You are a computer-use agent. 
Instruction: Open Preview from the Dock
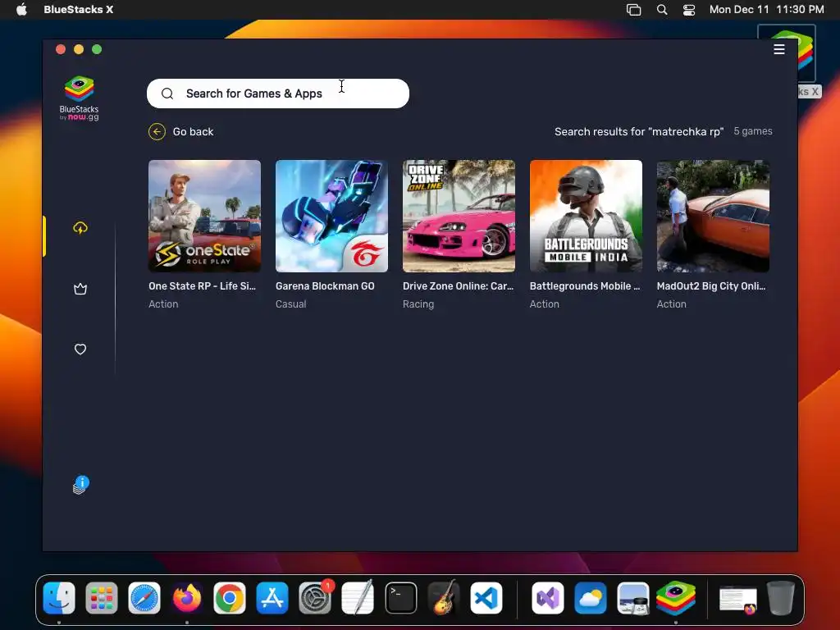[632, 598]
